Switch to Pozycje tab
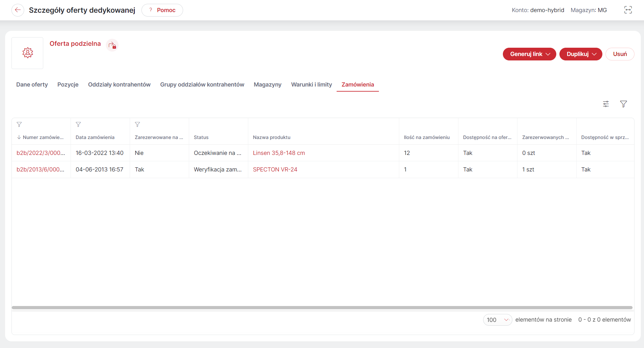Screen dimensions: 644x348 point(68,85)
